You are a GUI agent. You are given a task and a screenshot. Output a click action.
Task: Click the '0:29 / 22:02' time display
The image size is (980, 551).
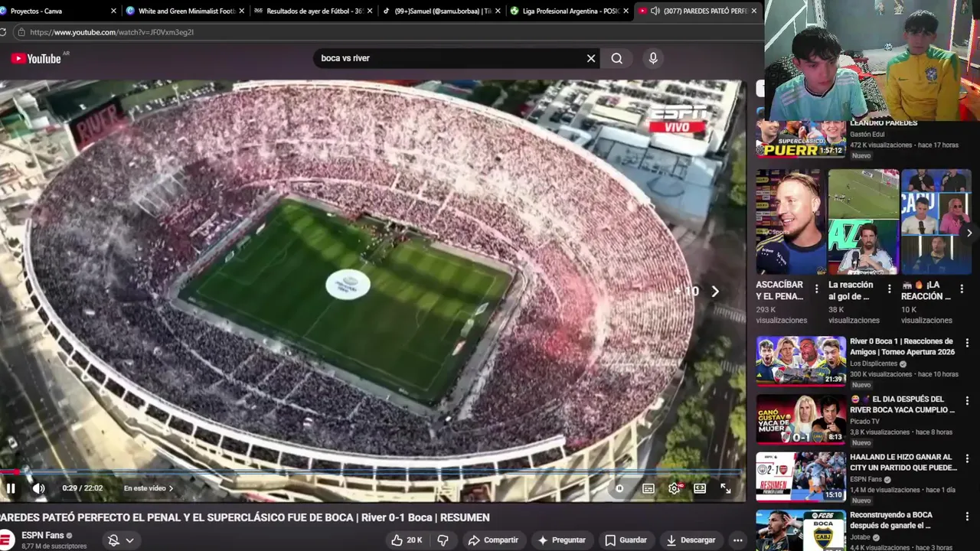(82, 488)
